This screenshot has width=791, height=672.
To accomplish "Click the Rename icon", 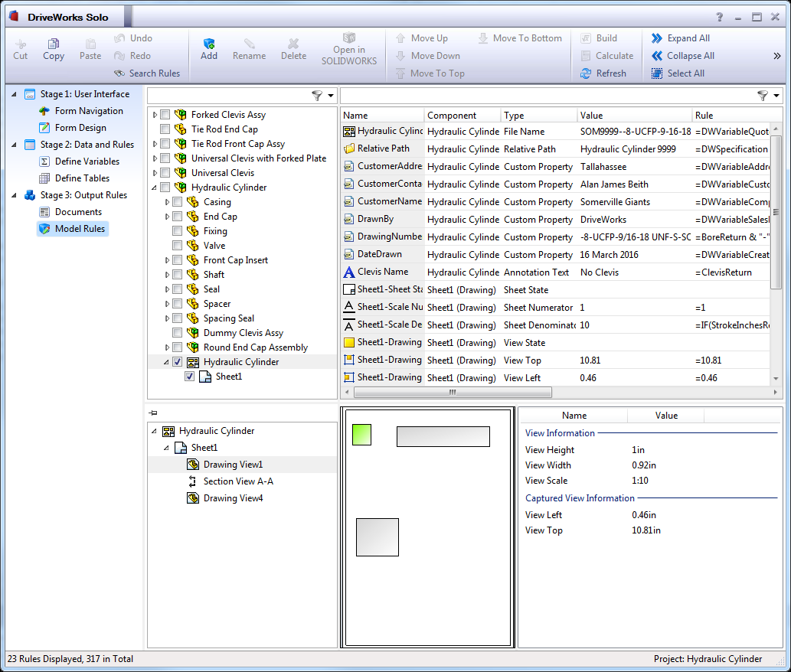I will pos(249,44).
